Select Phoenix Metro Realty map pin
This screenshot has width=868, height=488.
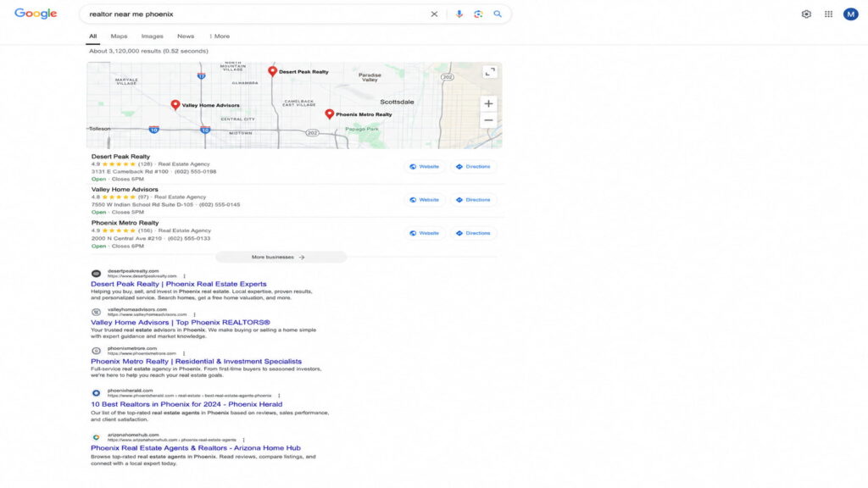[330, 114]
